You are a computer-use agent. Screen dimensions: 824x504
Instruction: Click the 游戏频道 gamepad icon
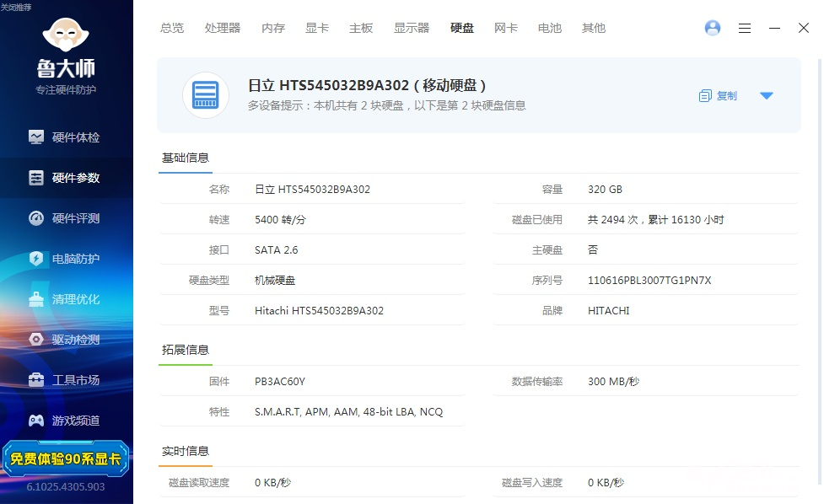coord(36,421)
